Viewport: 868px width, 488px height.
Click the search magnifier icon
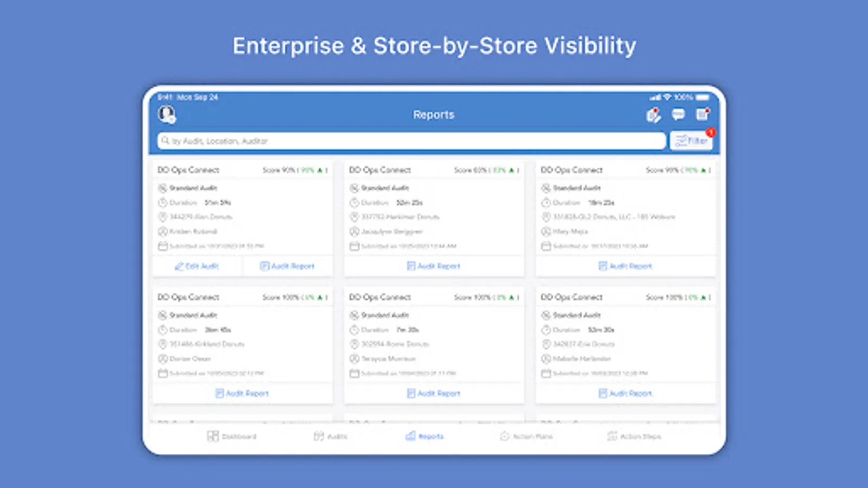click(x=165, y=141)
